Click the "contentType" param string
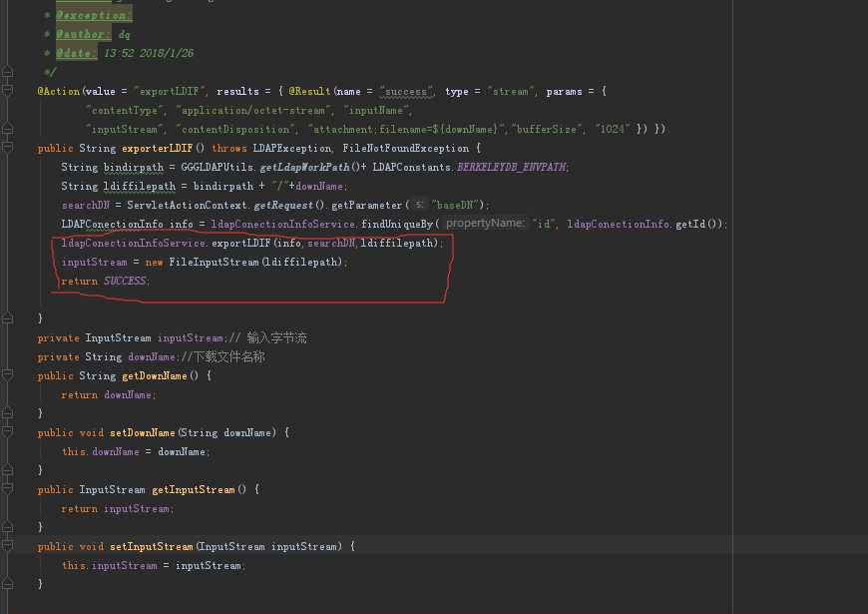The image size is (868, 614). point(124,110)
